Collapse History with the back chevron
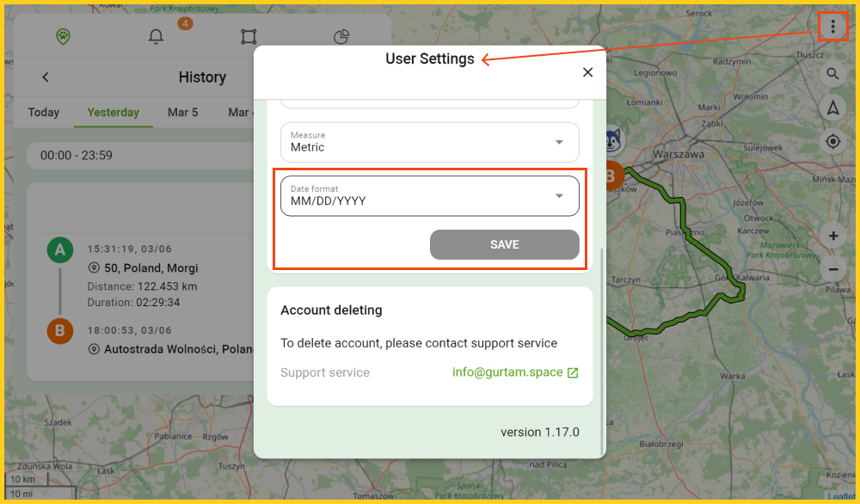860x504 pixels. (x=45, y=77)
